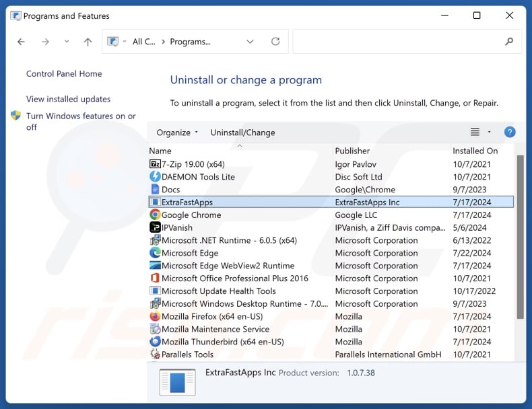The image size is (532, 409).
Task: Select the IPVanish program icon
Action: [155, 227]
